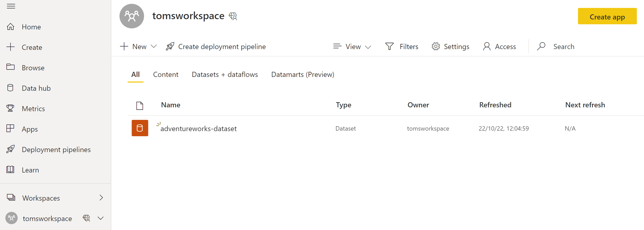The image size is (644, 230).
Task: Click the Create app button
Action: (x=607, y=16)
